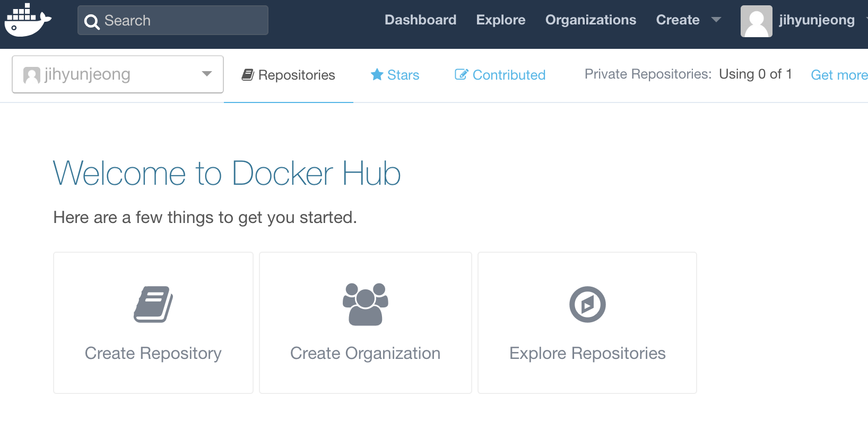Click the Repositories book icon
Image resolution: width=868 pixels, height=429 pixels.
(248, 75)
